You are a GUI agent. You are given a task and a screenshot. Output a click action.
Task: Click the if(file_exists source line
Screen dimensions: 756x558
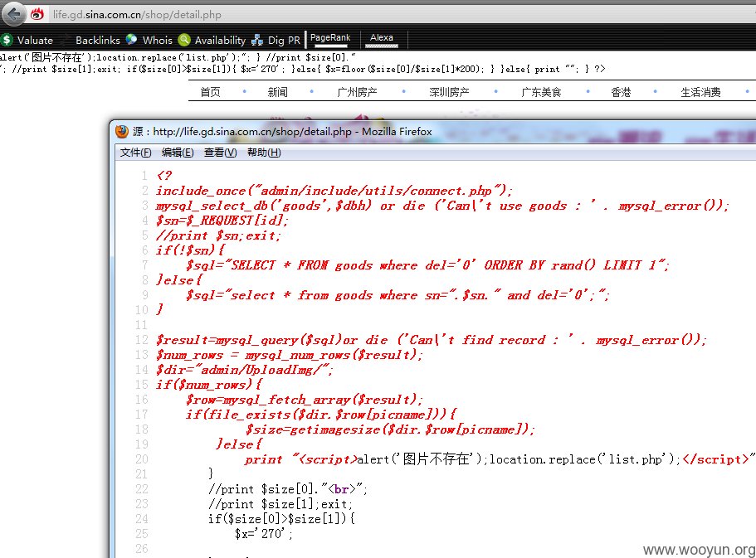pos(321,415)
